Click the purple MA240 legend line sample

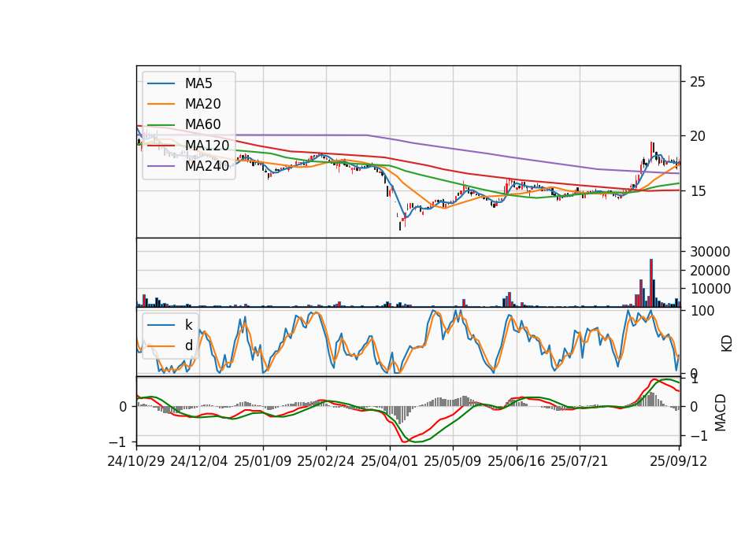point(161,166)
